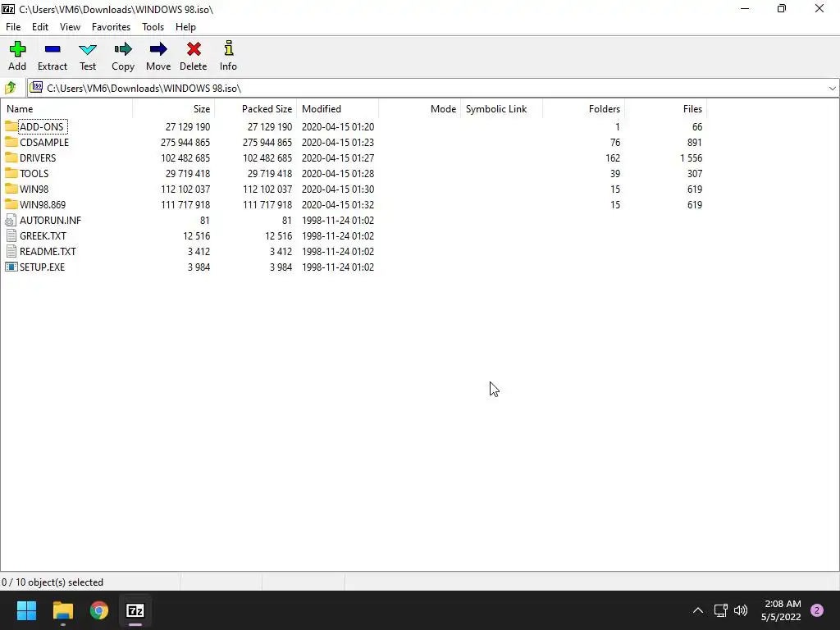Click modified date 2020-04-15 01:28
The image size is (840, 630).
tap(338, 173)
